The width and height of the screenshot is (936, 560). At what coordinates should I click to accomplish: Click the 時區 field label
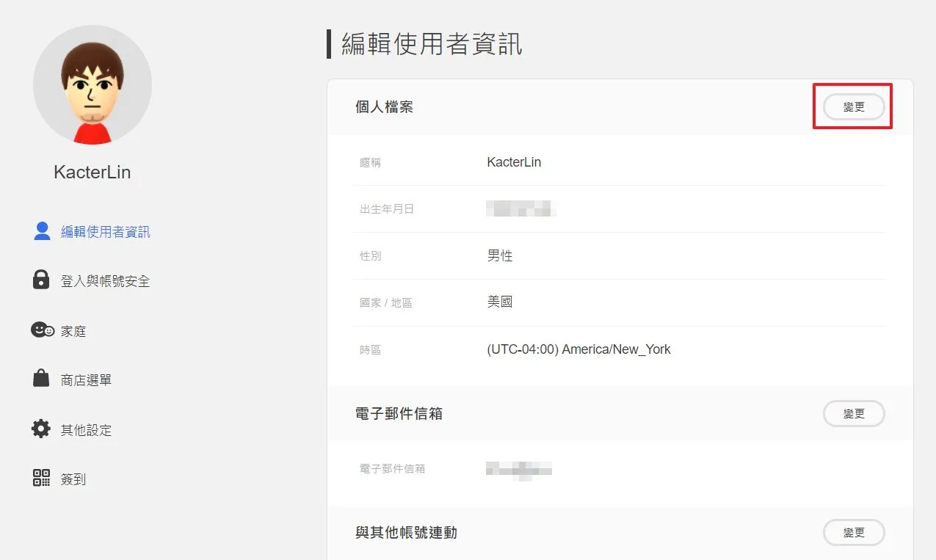(x=371, y=350)
